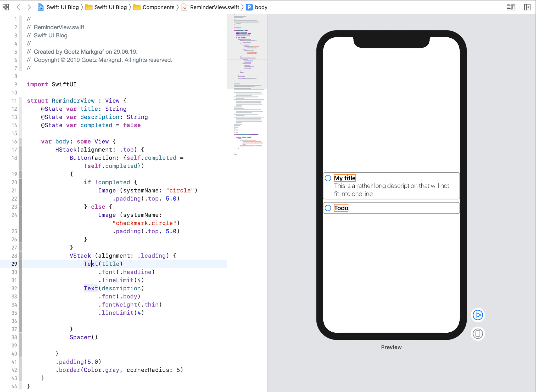This screenshot has width=536, height=392.
Task: Go back with the left navigation arrow
Action: [x=18, y=7]
